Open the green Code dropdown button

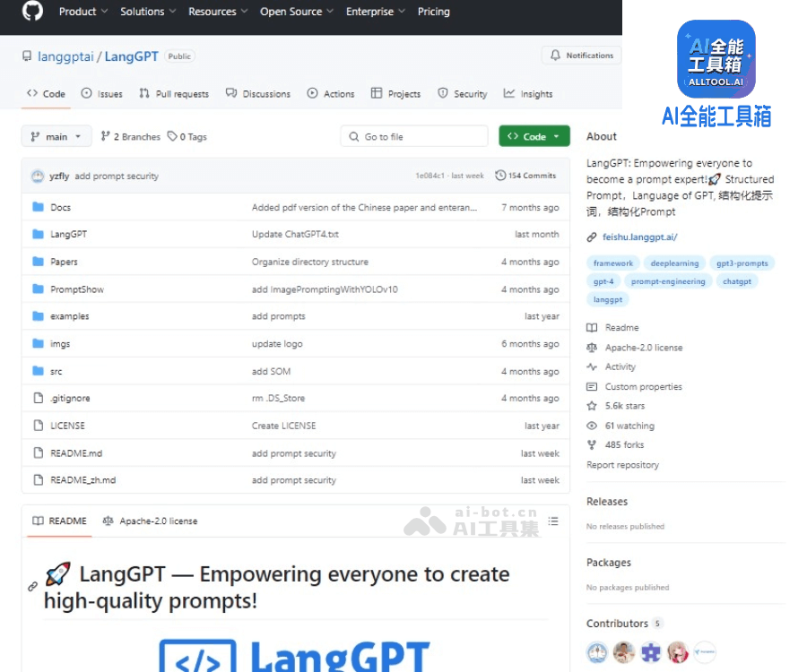pyautogui.click(x=534, y=136)
